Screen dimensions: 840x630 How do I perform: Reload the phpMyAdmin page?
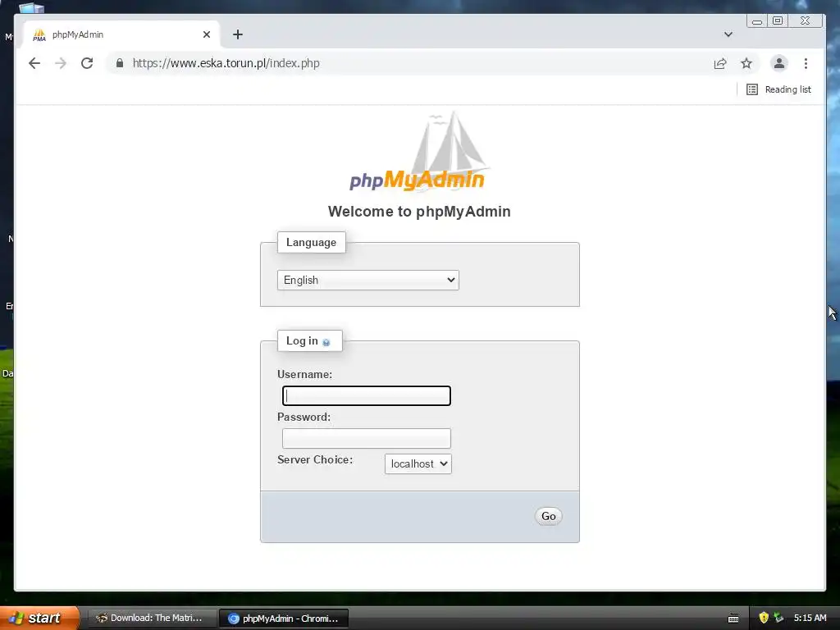coord(87,63)
